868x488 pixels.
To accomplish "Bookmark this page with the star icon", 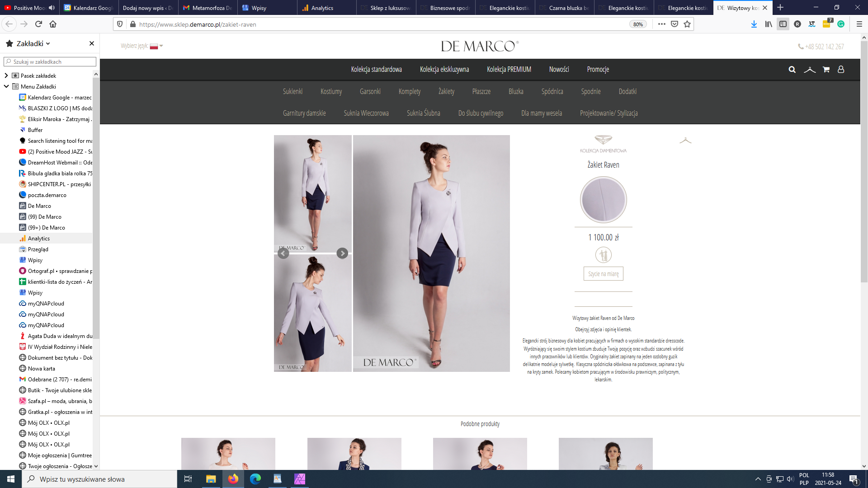I will [687, 24].
